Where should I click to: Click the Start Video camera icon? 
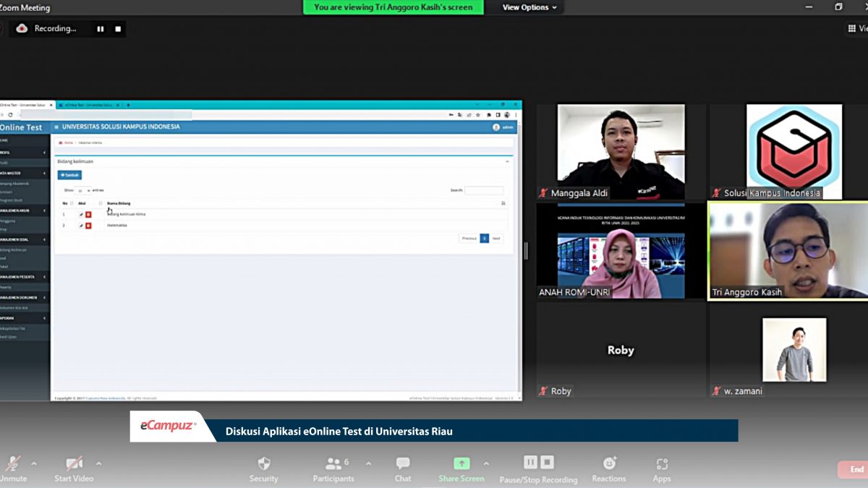point(74,463)
